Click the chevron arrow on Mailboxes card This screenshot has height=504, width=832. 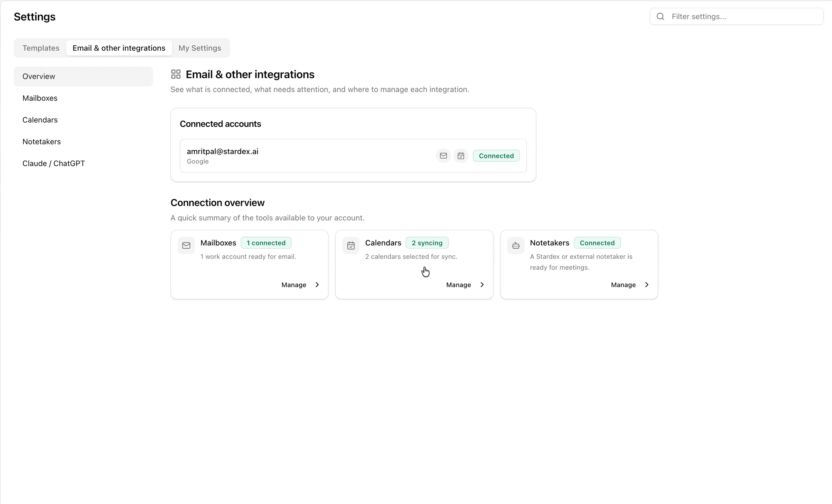[317, 285]
